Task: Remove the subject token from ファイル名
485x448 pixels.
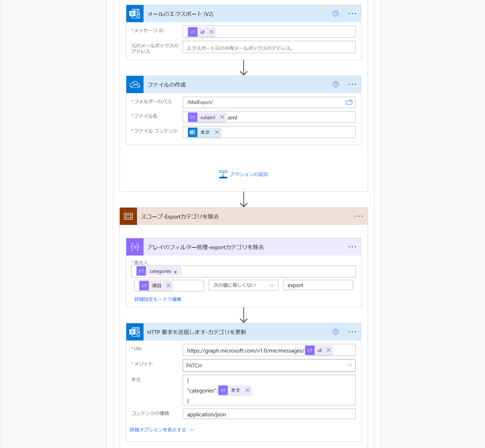Action: pyautogui.click(x=222, y=117)
